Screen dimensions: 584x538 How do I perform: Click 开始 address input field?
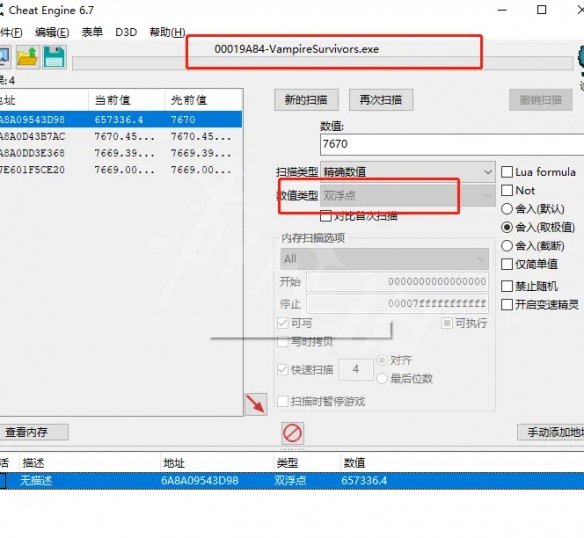pos(397,282)
